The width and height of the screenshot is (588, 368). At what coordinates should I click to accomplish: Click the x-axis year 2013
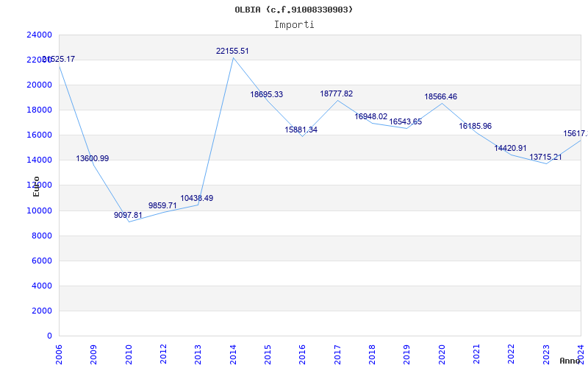[198, 354]
